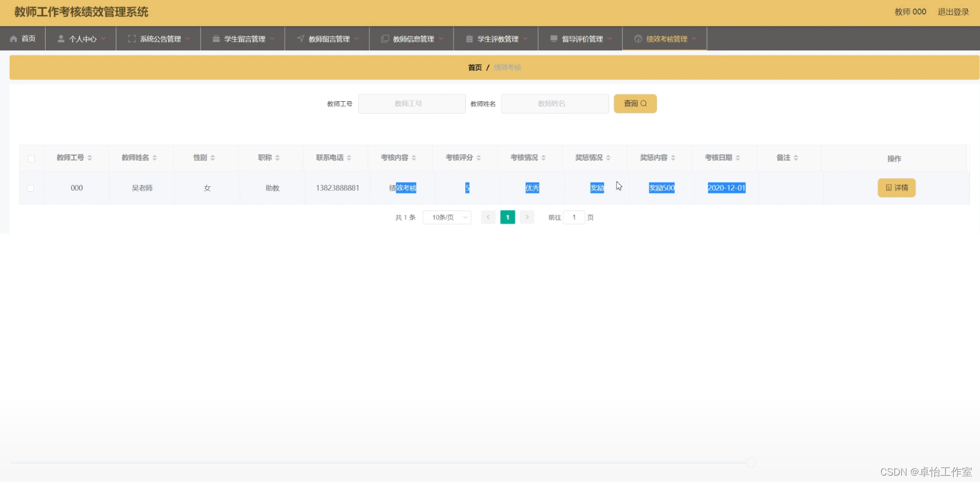Viewport: 980px width, 482px height.
Task: Click the briefcase icon beside 学生留言管理
Action: click(216, 39)
